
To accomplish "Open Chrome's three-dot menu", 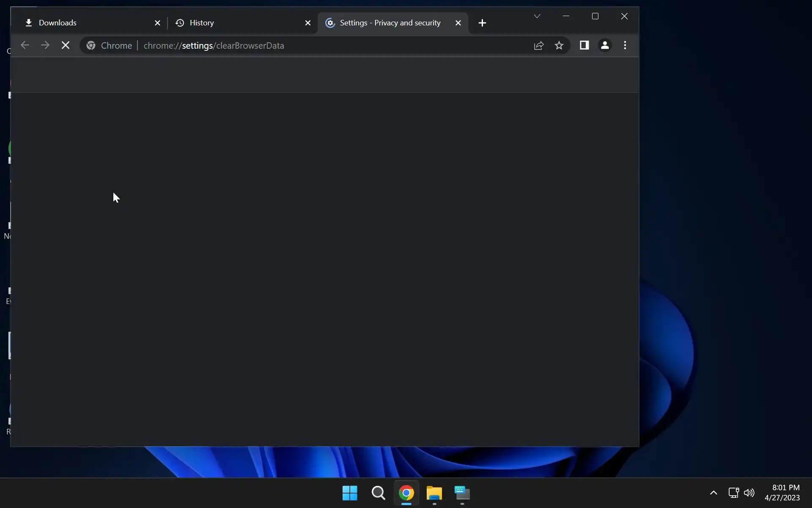I will [625, 45].
